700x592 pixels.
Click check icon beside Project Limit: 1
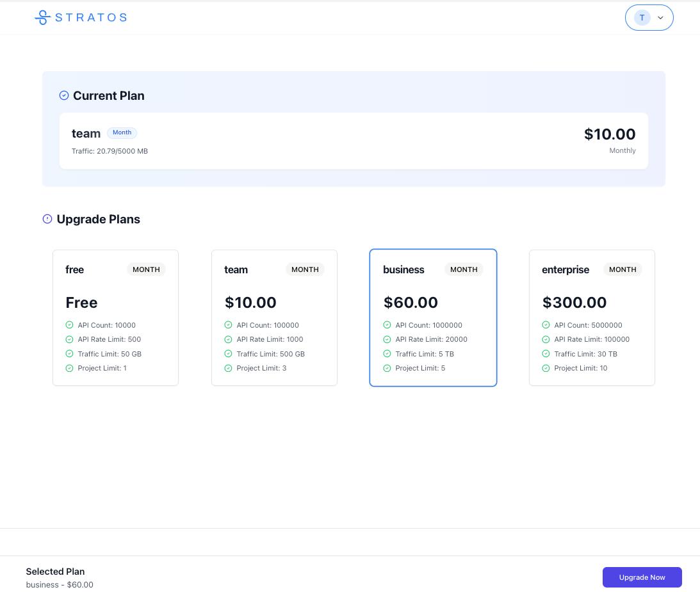(x=69, y=368)
